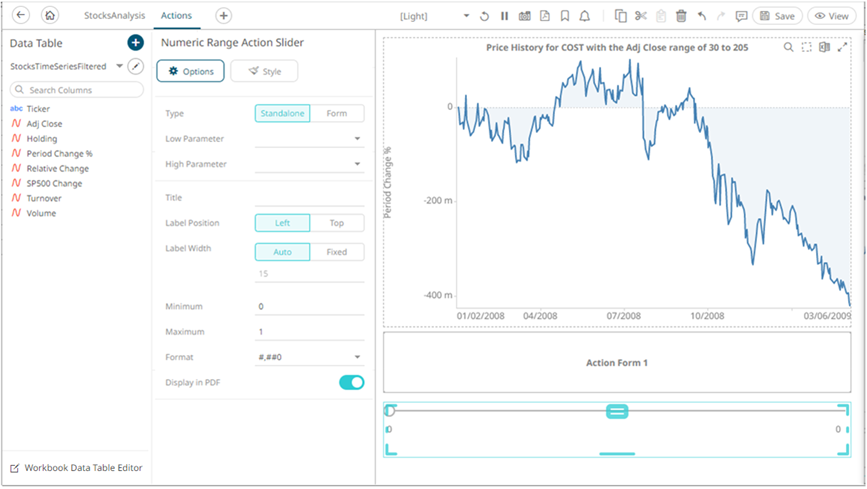Pause the dashboard refresh
867x489 pixels.
(x=504, y=16)
